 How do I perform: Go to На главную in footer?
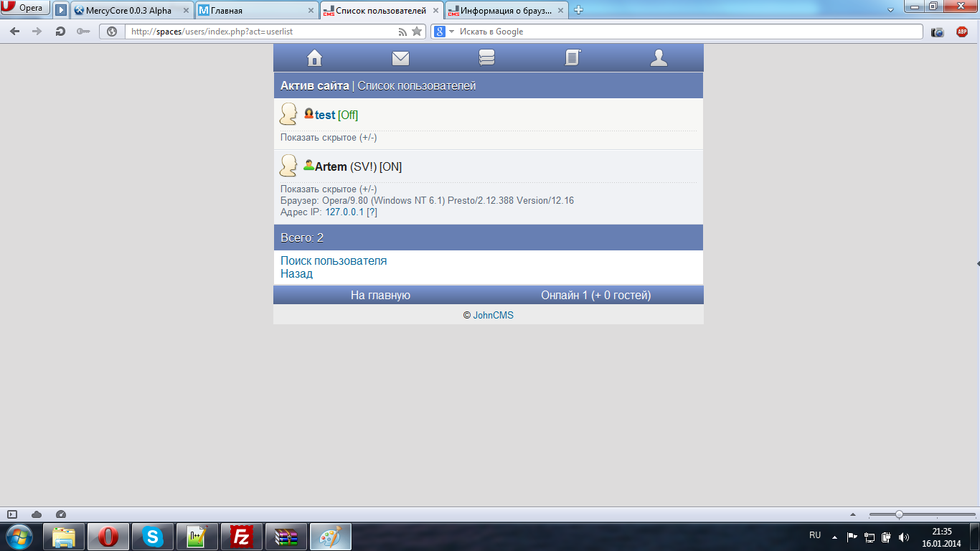coord(380,295)
